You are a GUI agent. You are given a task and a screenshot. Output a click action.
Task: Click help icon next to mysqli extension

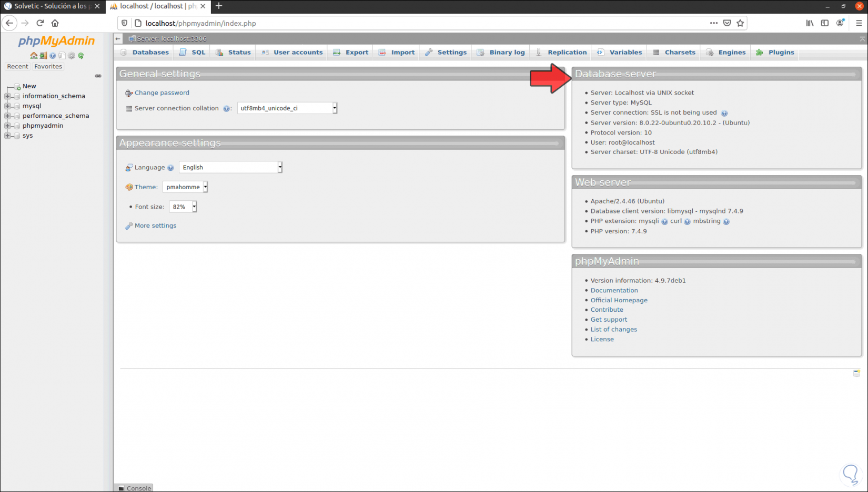pos(664,222)
